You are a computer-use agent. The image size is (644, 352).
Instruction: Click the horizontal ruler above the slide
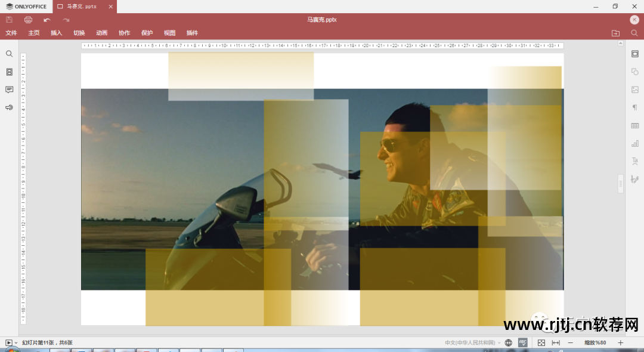(x=322, y=45)
